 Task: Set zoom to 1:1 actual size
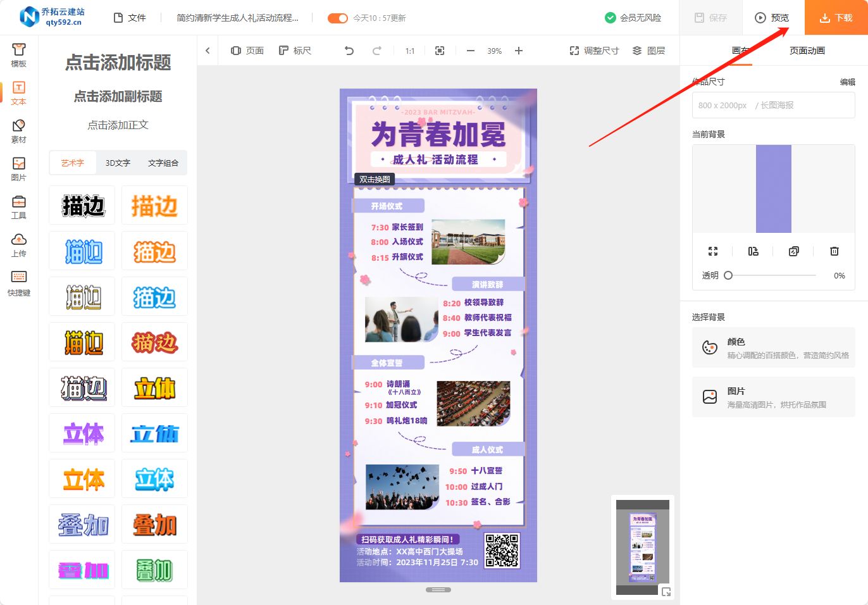pos(410,51)
